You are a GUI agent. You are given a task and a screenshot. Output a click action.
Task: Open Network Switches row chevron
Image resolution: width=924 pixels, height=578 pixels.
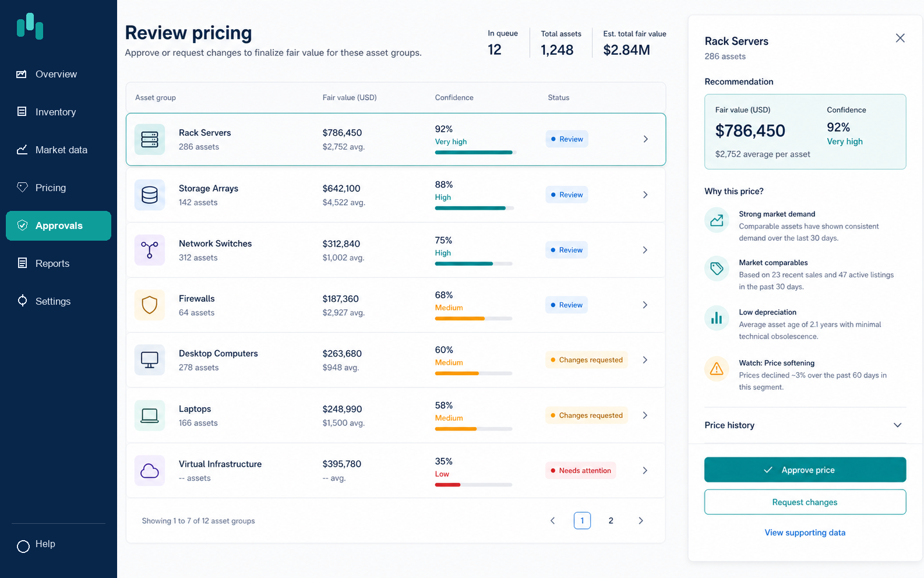pyautogui.click(x=645, y=250)
